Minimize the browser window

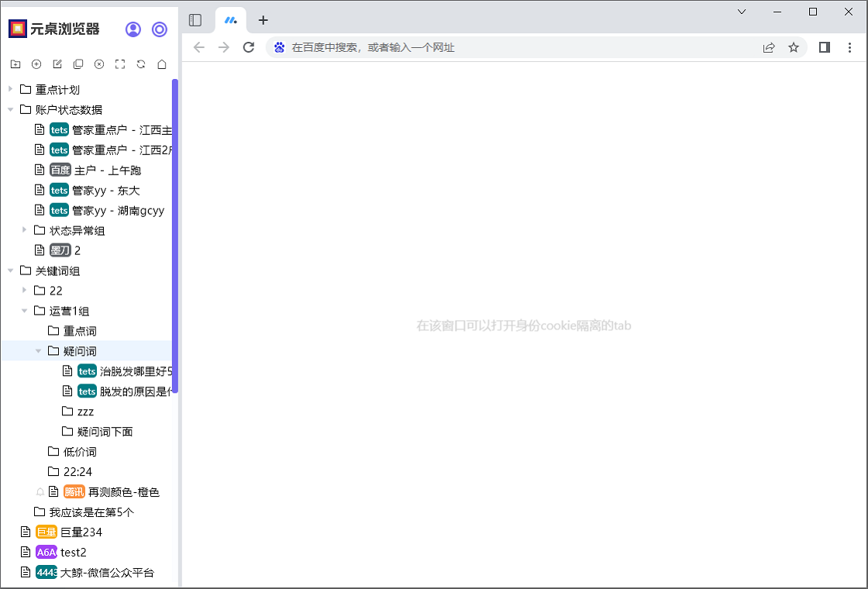coord(777,12)
